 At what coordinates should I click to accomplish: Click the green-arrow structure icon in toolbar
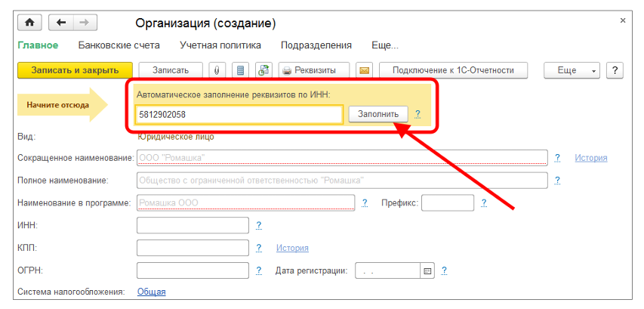click(263, 70)
